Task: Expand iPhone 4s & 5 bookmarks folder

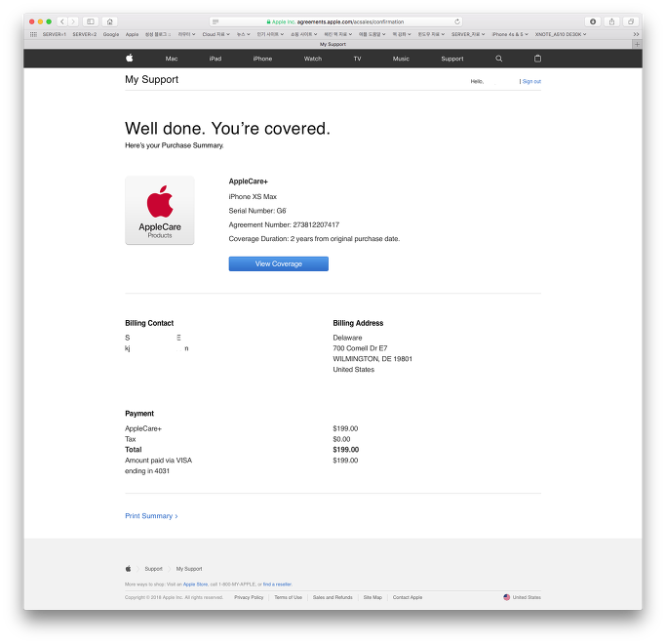Action: click(510, 34)
